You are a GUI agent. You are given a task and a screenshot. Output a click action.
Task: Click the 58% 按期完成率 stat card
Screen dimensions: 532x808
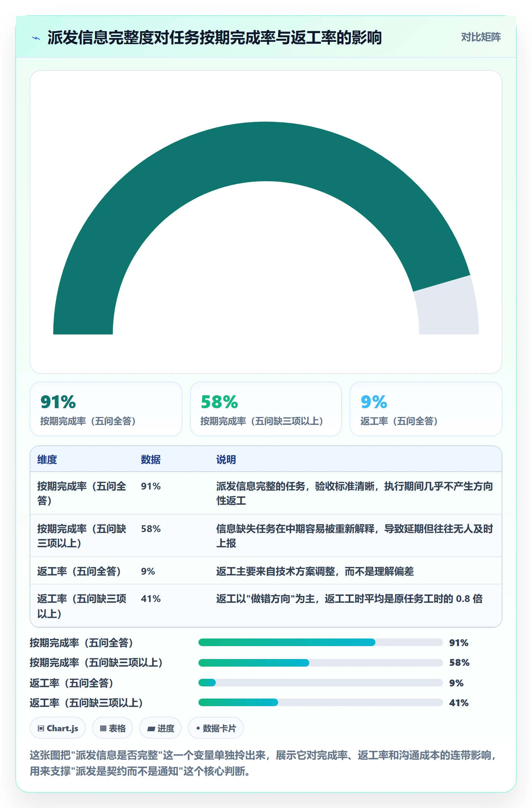coord(266,409)
